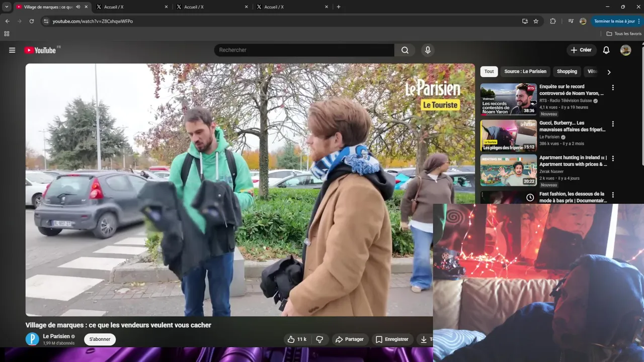Open the Chrome three-dot menu

pyautogui.click(x=639, y=21)
